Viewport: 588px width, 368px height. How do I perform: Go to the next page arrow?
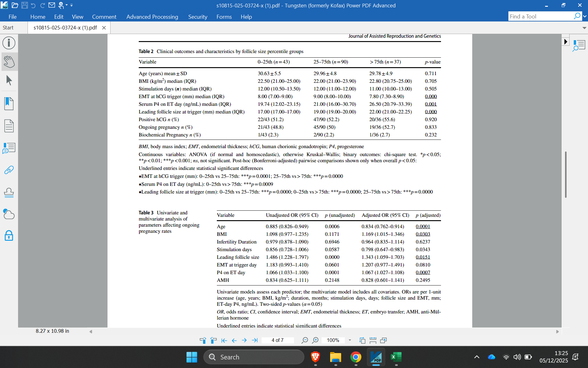tap(244, 340)
